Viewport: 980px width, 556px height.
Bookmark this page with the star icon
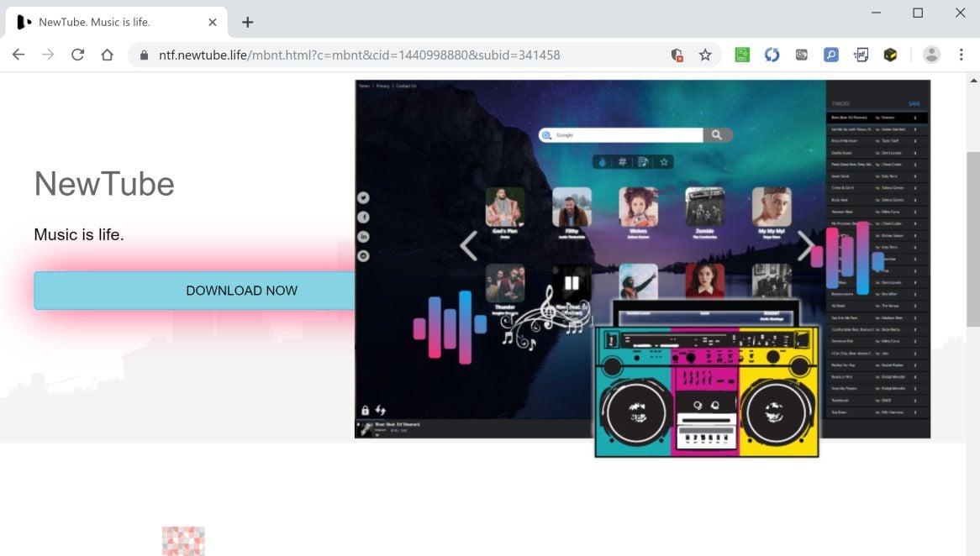click(x=705, y=55)
